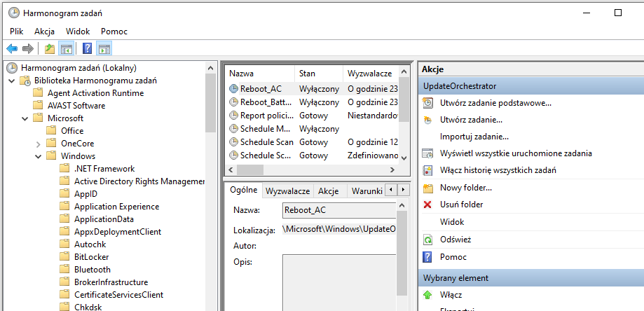Sort tasks by the Nazwa column header
Viewport: 644px width, 311px height.
pos(261,74)
